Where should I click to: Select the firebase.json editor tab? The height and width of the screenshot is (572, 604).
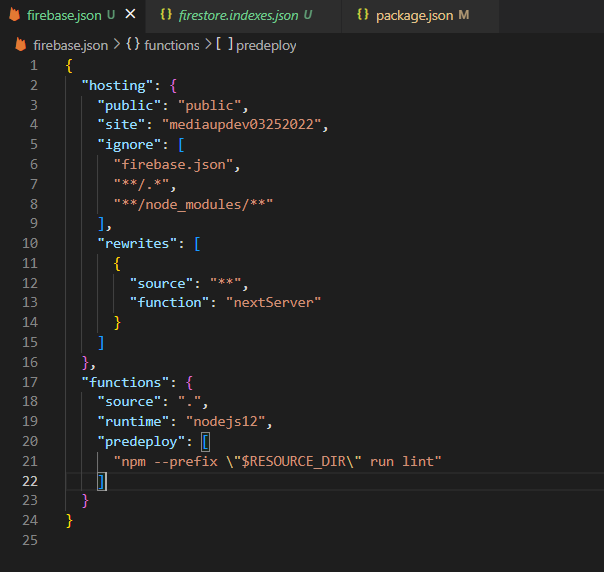[x=73, y=16]
